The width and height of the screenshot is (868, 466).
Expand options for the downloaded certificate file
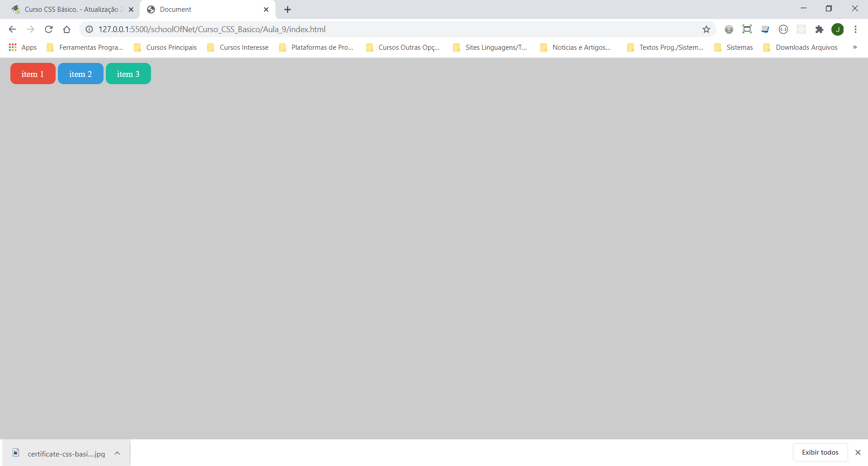(118, 453)
